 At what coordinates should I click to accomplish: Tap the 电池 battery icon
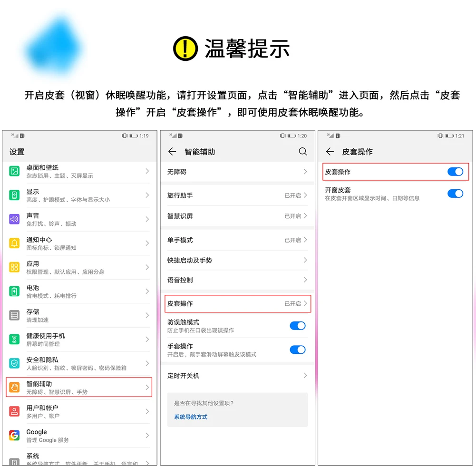[14, 291]
